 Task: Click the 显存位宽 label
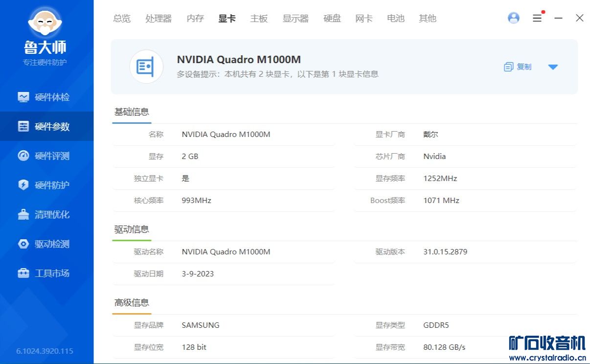tap(149, 347)
